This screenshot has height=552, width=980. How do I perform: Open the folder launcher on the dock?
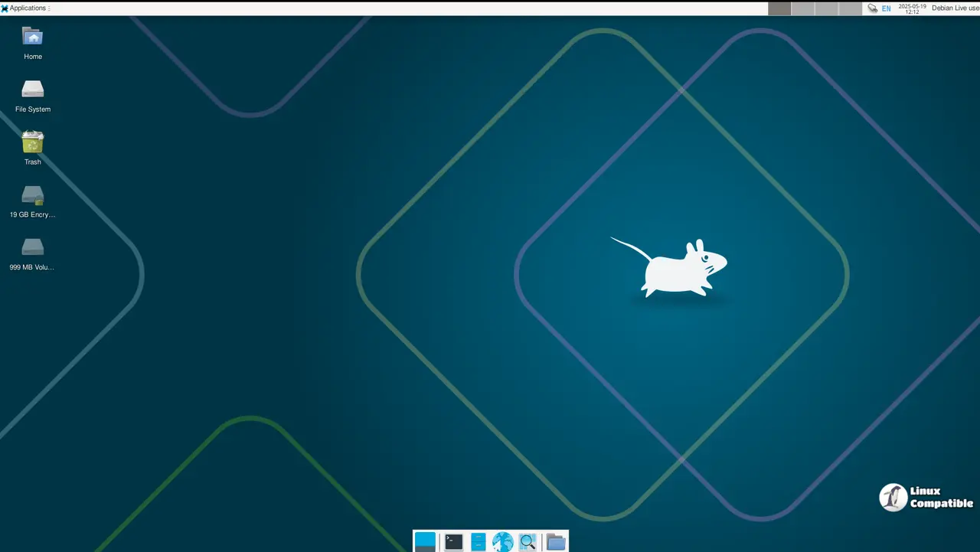[556, 541]
